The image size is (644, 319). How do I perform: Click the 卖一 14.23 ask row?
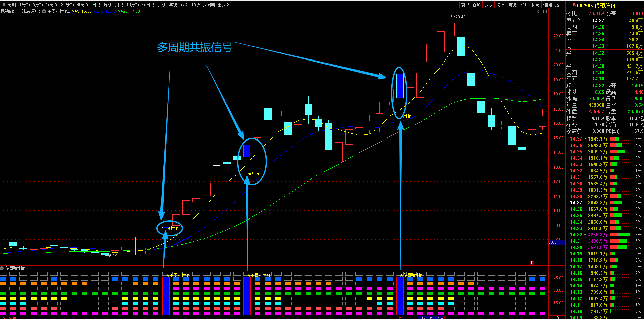605,46
